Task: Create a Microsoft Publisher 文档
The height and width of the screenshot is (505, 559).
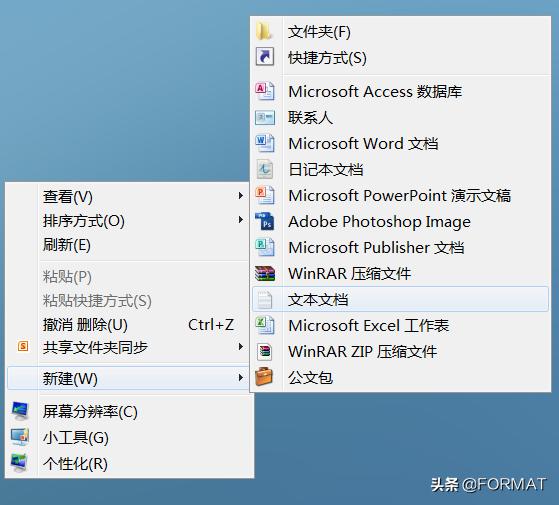Action: click(400, 248)
